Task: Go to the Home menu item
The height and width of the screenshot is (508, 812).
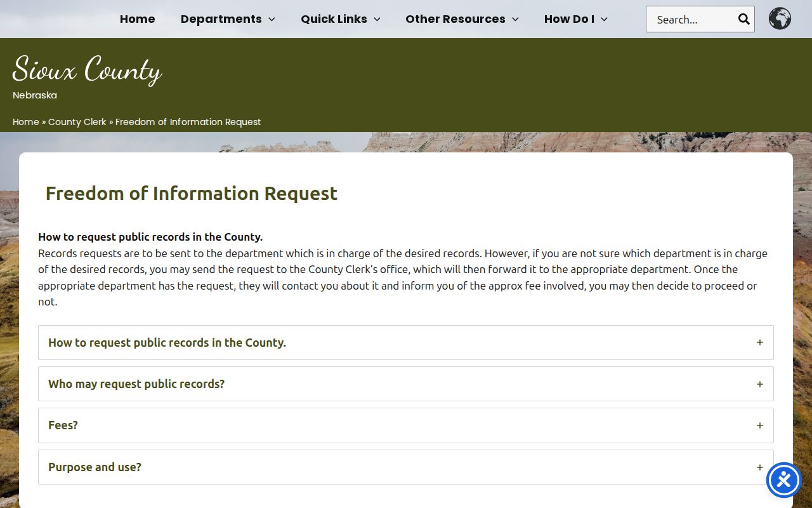Action: [x=137, y=19]
